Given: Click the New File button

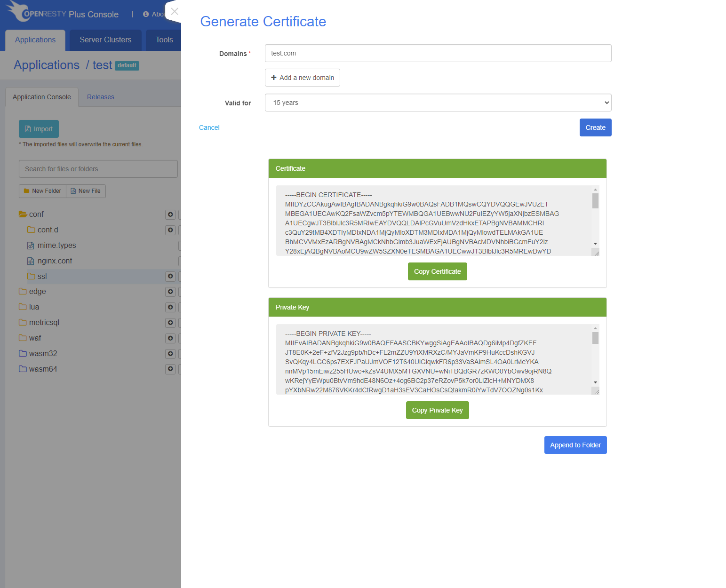Looking at the screenshot, I should coord(86,191).
